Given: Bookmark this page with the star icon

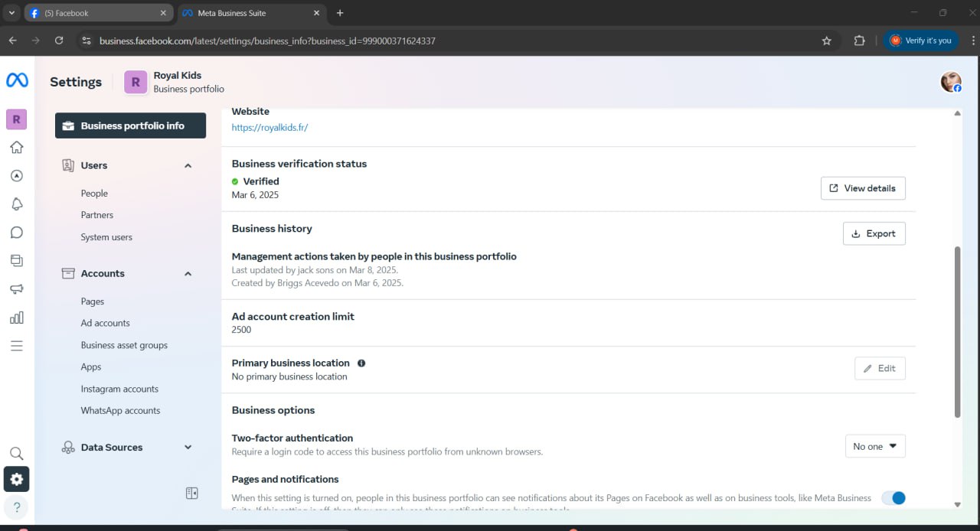Looking at the screenshot, I should tap(827, 41).
